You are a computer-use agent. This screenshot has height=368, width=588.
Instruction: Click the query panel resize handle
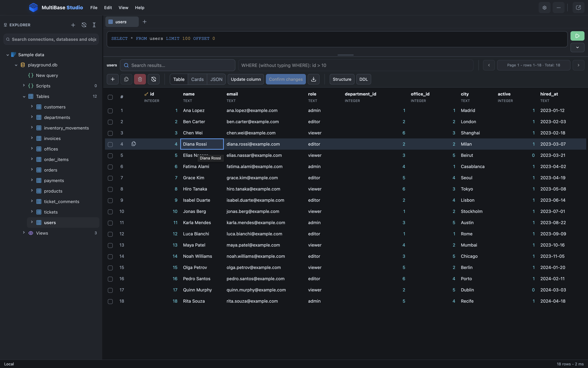tap(345, 55)
